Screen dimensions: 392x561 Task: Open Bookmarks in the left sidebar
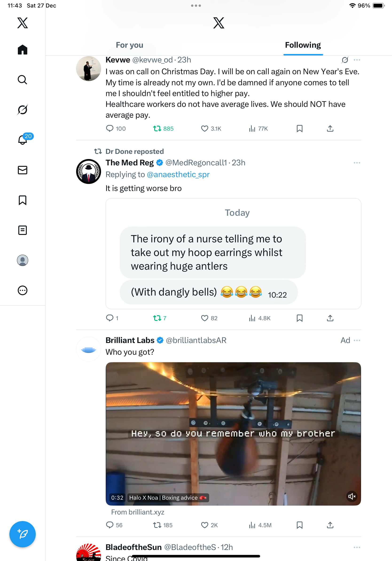coord(23,200)
